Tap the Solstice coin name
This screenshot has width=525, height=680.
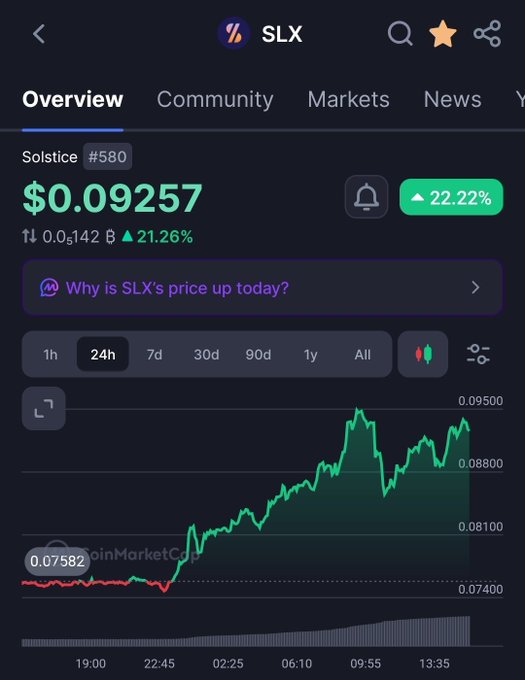point(50,157)
